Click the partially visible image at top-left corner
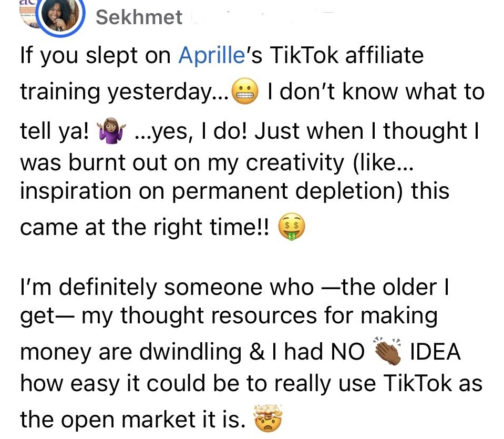The image size is (504, 439). coord(25,12)
